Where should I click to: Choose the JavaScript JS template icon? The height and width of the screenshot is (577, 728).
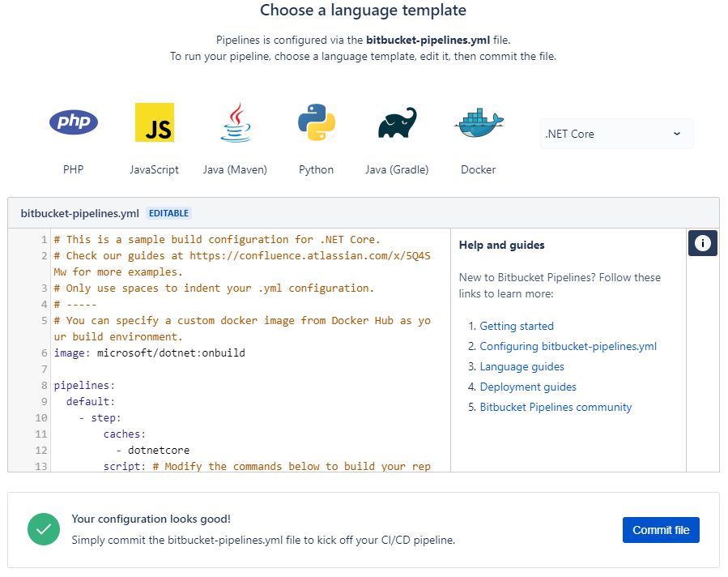[154, 122]
